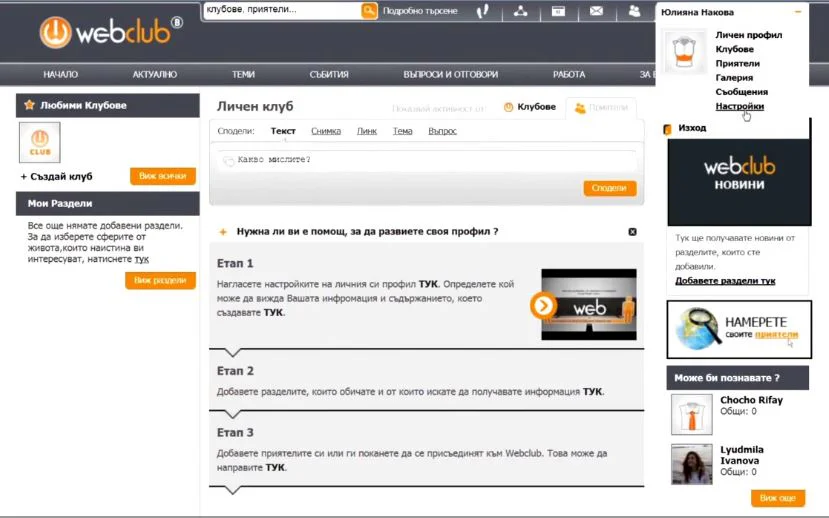Open Chocho Rifay avatar

(692, 414)
